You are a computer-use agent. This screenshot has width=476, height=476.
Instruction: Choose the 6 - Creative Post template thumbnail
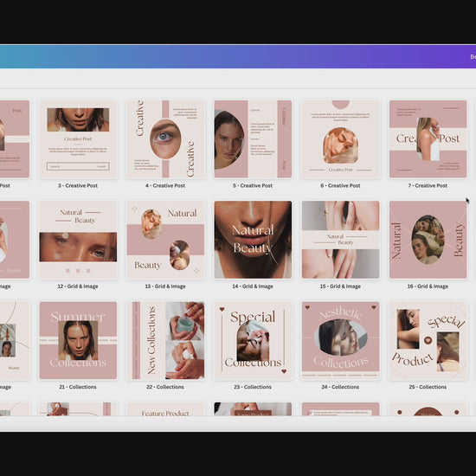340,139
